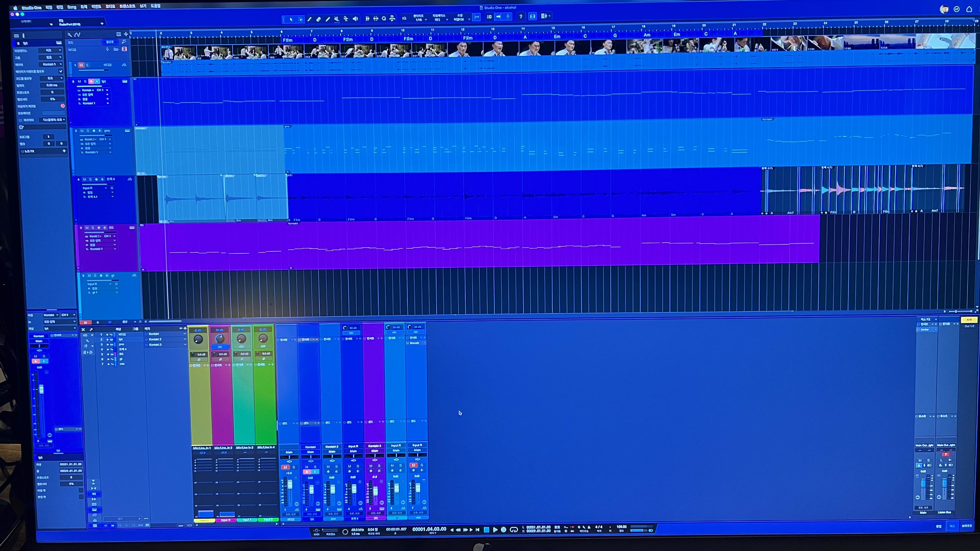980x551 pixels.
Task: Select the Eraser tool
Action: 318,19
